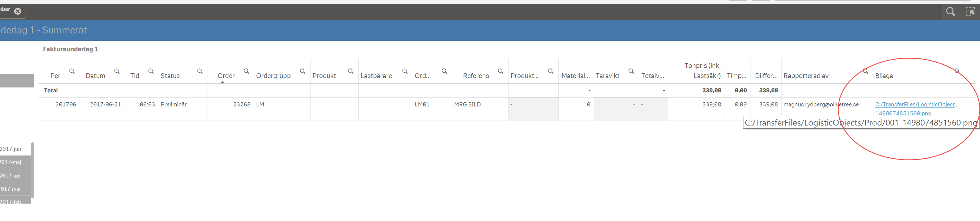
Task: Click the 2017-06-21 date cell
Action: tap(105, 104)
